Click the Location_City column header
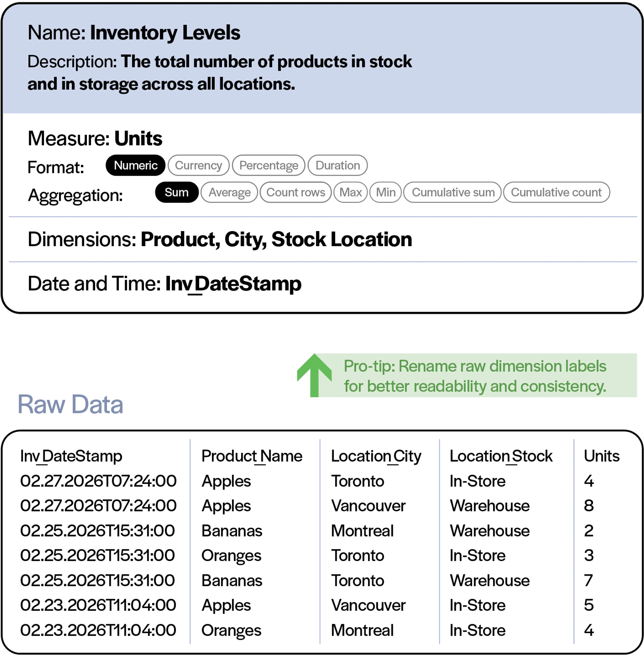Screen dimensions: 644x658 [x=376, y=456]
